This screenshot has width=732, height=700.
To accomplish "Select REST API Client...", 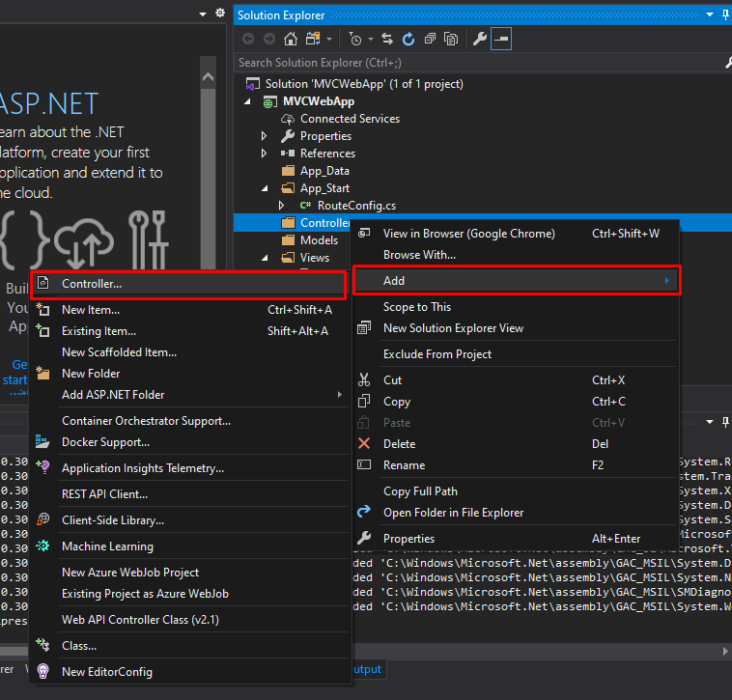I will click(189, 494).
